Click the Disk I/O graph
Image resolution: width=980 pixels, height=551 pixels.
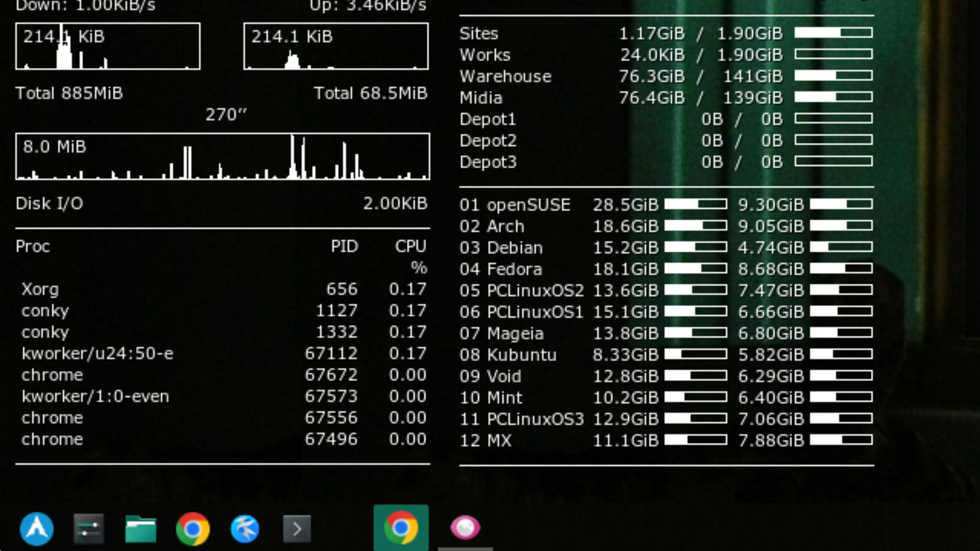[x=223, y=157]
